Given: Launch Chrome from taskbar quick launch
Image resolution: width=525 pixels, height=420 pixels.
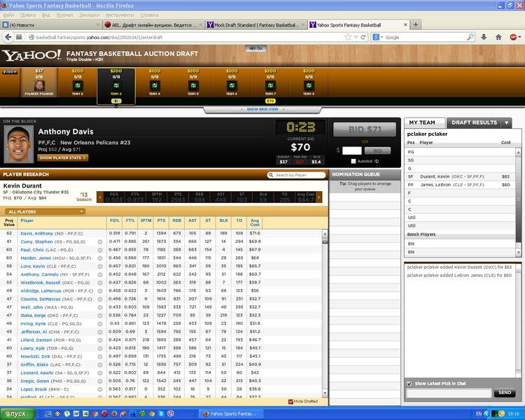Looking at the screenshot, I should [152, 414].
